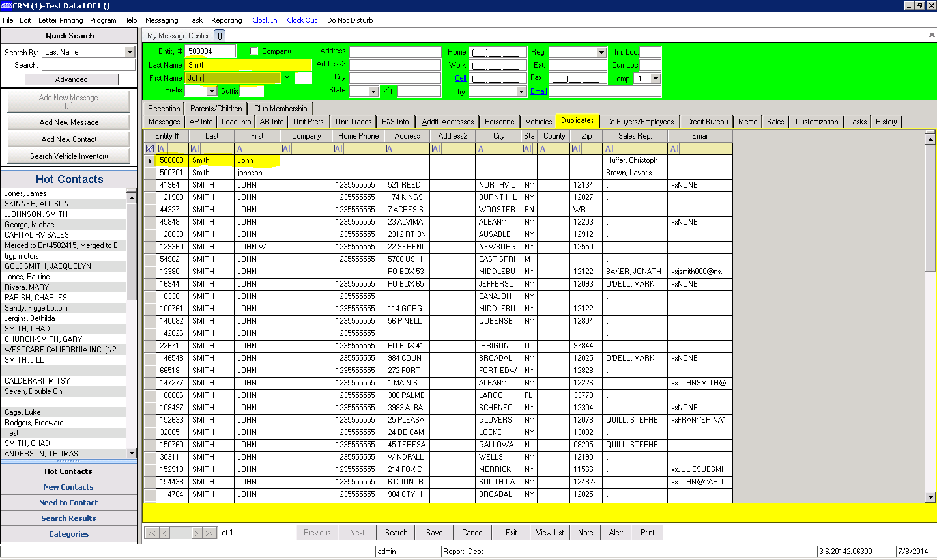
Task: Click the filter icon under the Email column
Action: click(x=673, y=148)
